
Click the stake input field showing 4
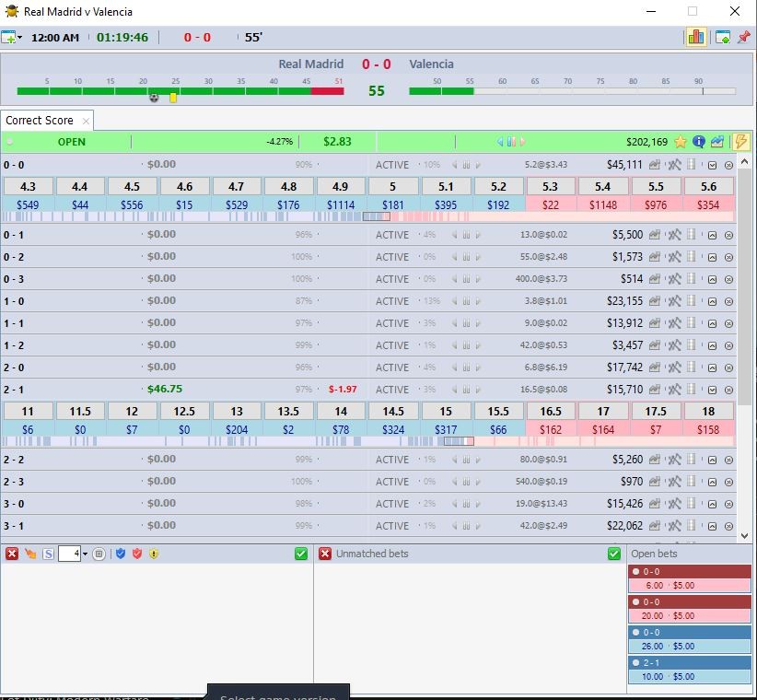69,554
